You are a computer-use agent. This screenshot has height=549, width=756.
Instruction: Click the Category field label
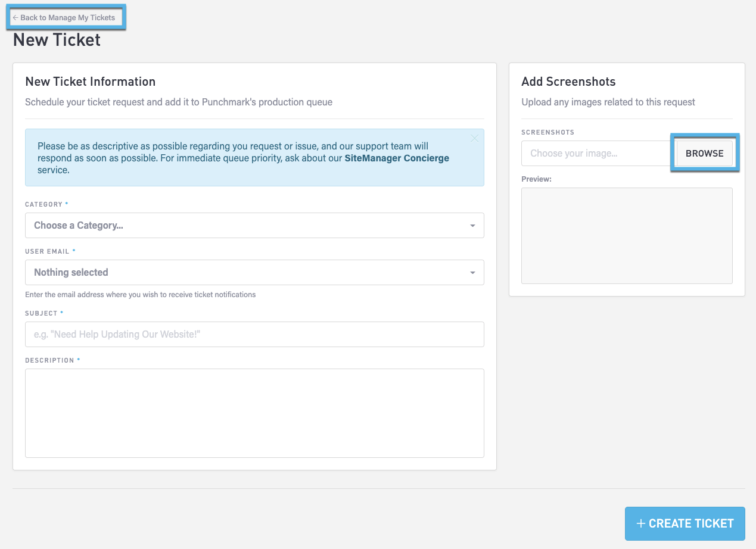pos(43,205)
